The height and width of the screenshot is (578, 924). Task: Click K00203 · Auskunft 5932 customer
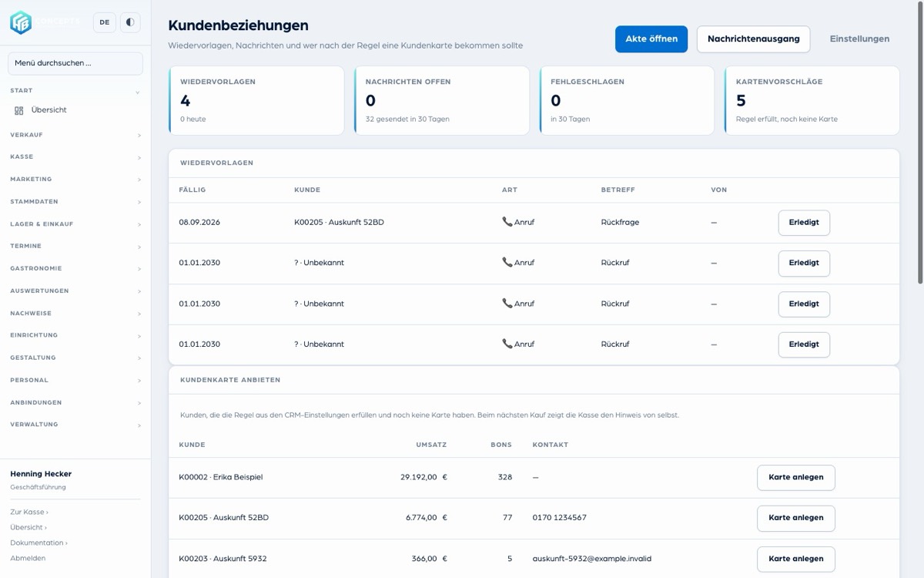click(223, 559)
